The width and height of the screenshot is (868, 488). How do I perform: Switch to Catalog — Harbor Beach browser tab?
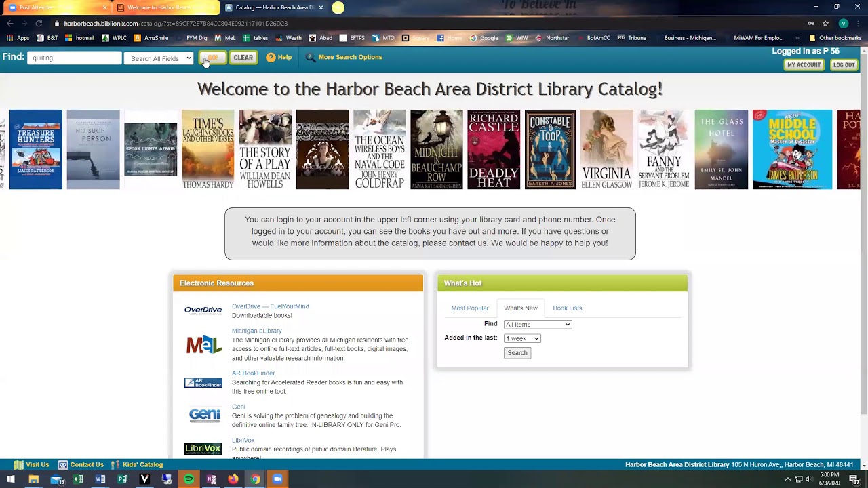[x=275, y=7]
